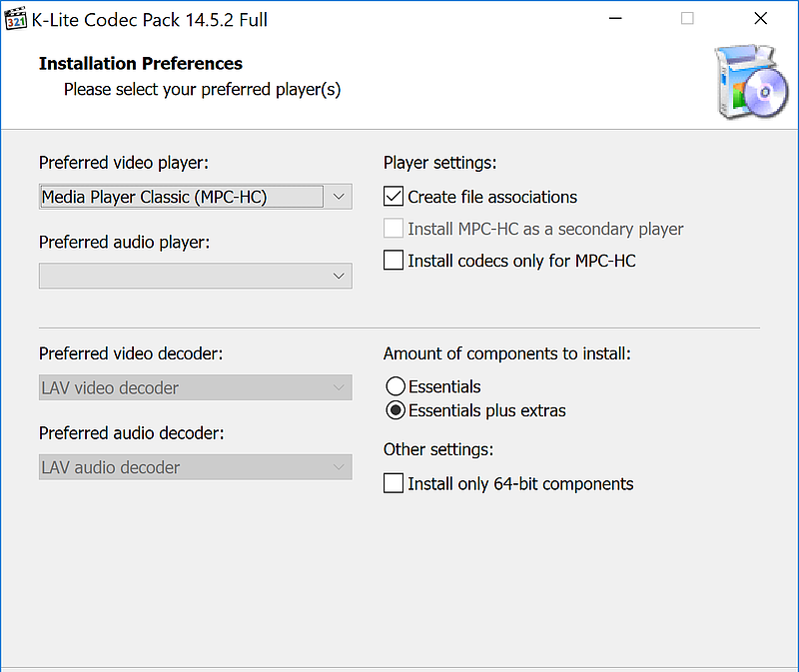Open the preferred audio player dropdown
This screenshot has height=672, width=799.
(338, 276)
